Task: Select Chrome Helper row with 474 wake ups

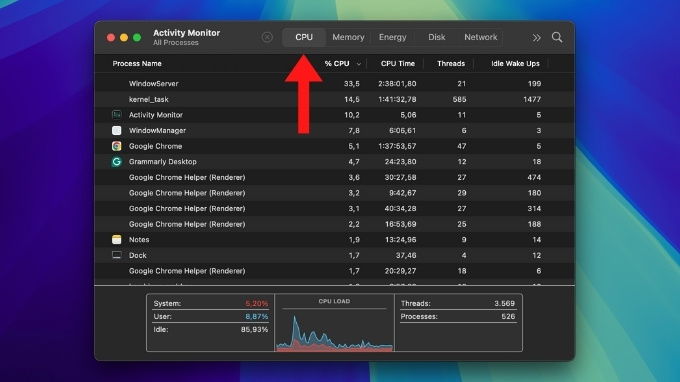Action: click(334, 177)
